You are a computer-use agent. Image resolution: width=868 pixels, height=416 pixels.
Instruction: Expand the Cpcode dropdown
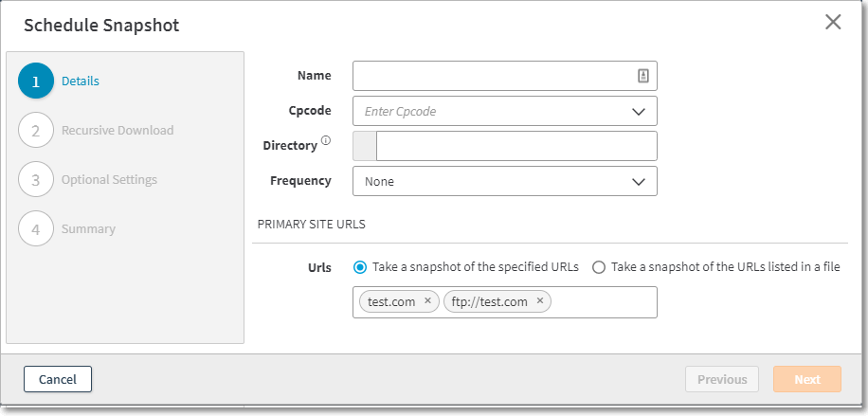point(638,112)
